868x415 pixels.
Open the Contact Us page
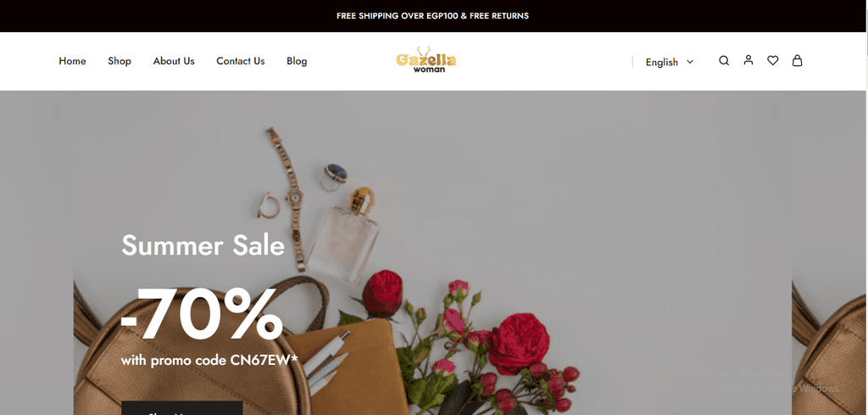coord(240,61)
